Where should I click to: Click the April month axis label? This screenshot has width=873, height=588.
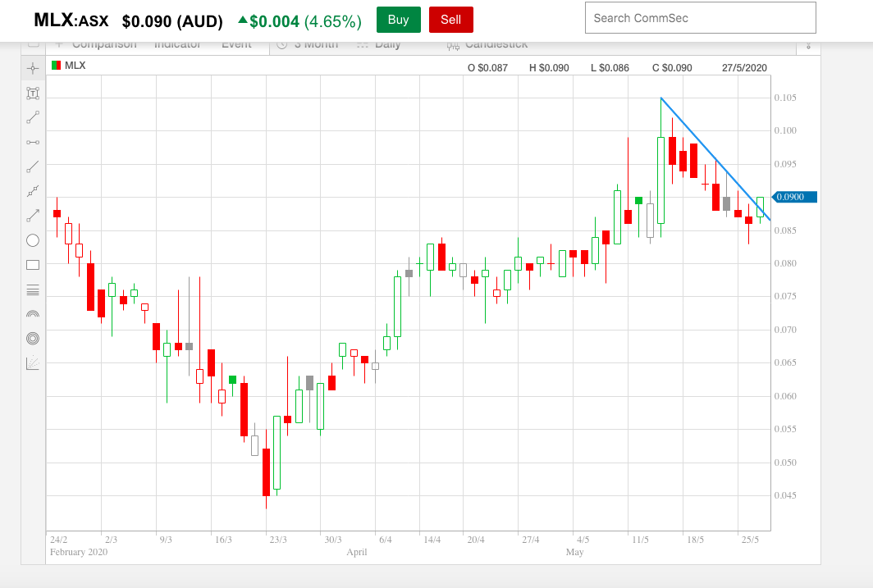(357, 552)
